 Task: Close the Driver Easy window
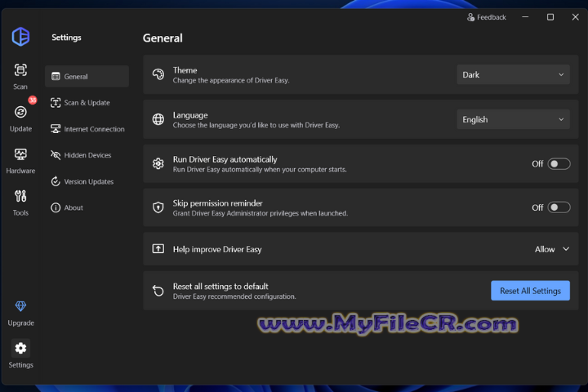pyautogui.click(x=575, y=17)
